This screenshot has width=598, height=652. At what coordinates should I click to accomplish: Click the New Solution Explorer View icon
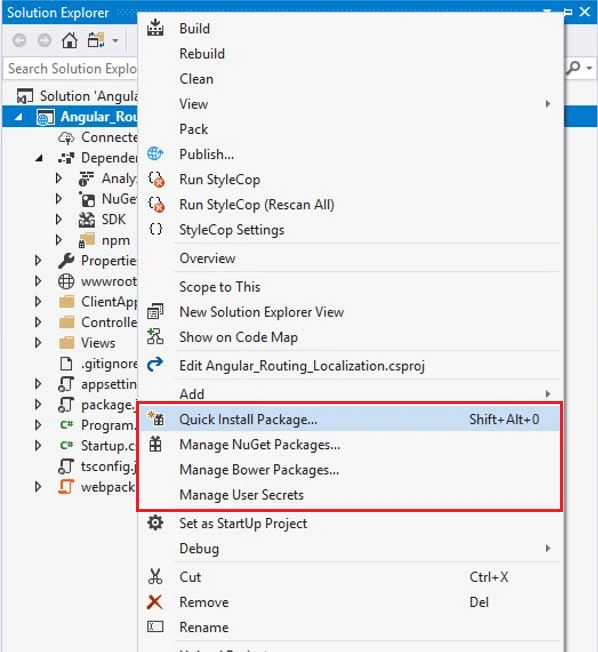click(155, 311)
